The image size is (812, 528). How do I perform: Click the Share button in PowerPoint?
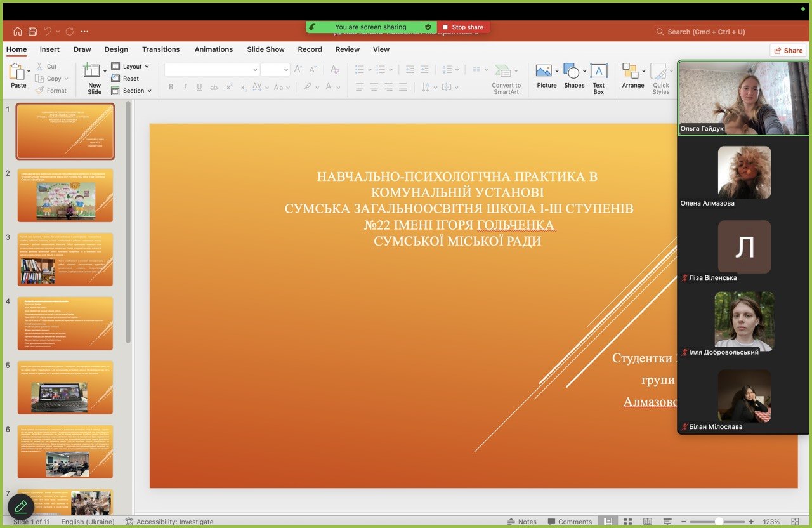tap(788, 51)
